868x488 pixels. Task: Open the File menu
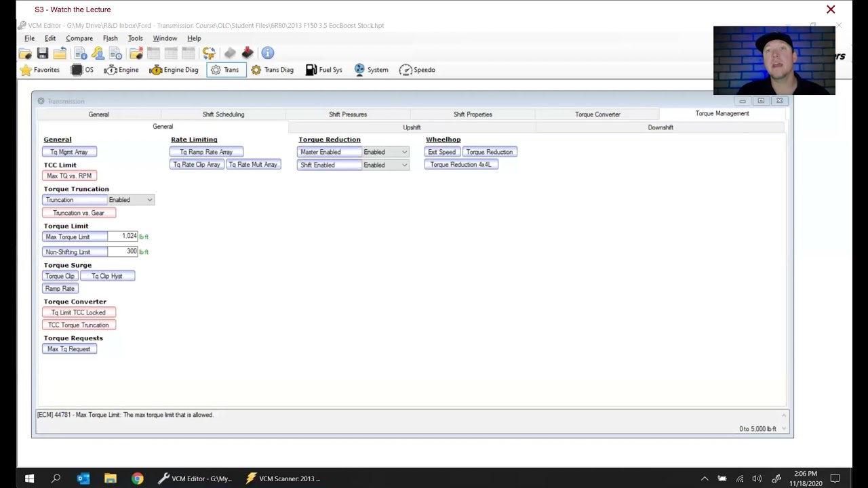pyautogui.click(x=30, y=39)
